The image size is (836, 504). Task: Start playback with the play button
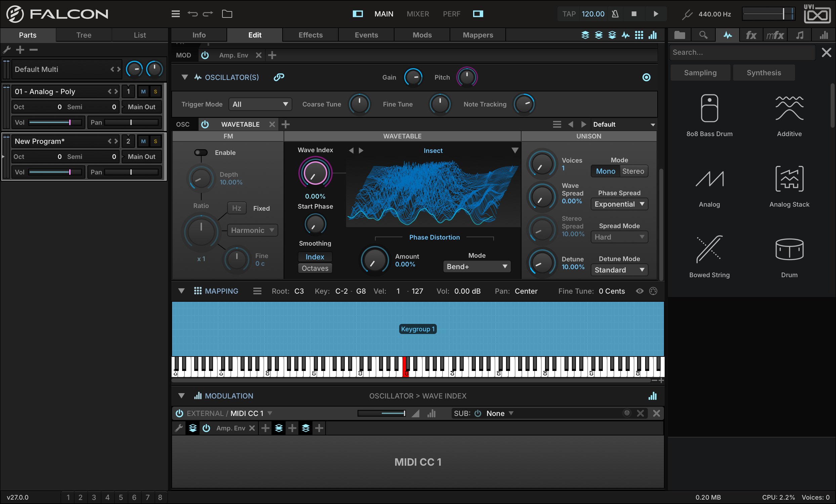656,14
